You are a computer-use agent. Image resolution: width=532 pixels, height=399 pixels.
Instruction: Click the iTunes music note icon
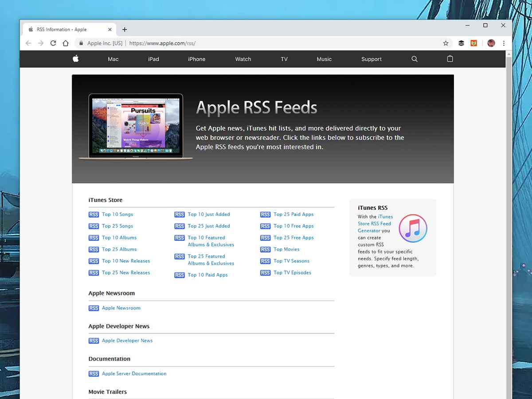[x=413, y=229]
